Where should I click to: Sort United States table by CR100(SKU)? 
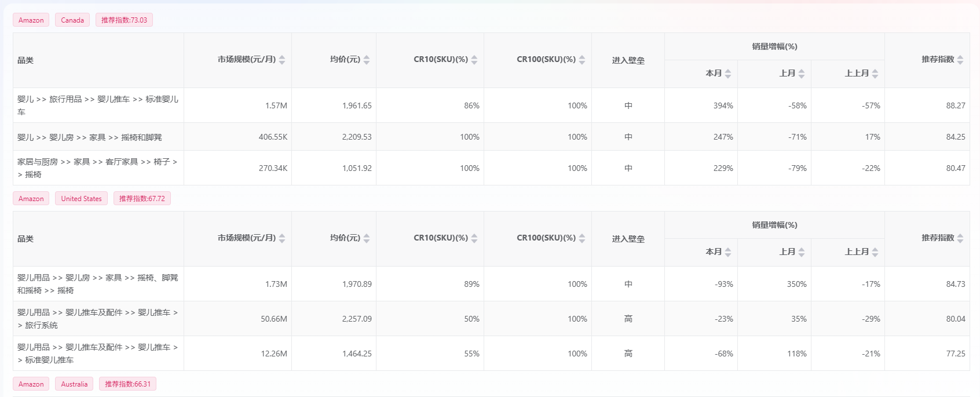click(582, 238)
